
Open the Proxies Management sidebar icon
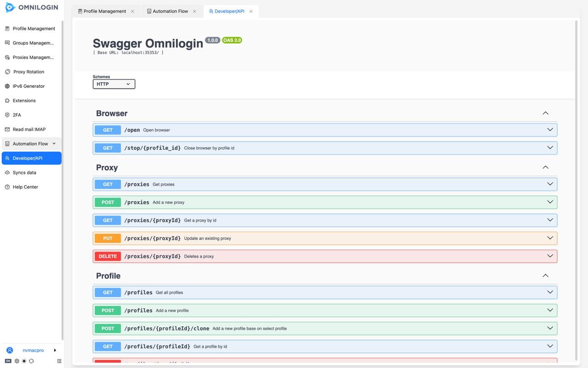[7, 57]
